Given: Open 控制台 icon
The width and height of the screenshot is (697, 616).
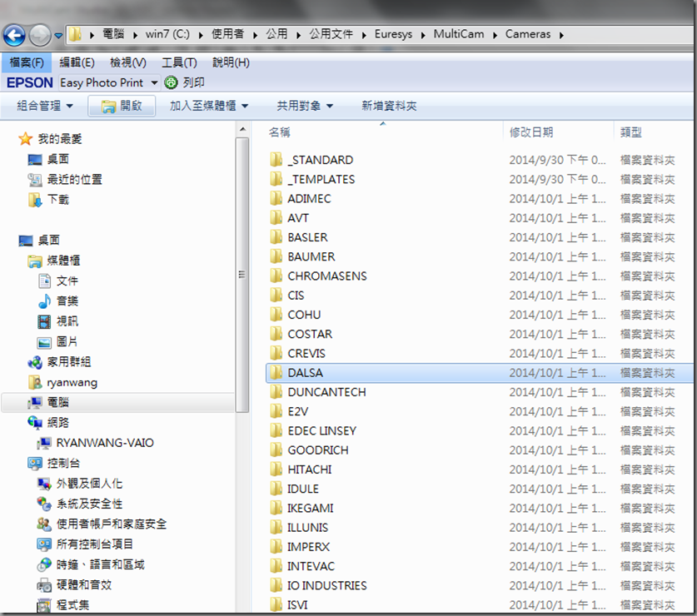Looking at the screenshot, I should pos(35,463).
